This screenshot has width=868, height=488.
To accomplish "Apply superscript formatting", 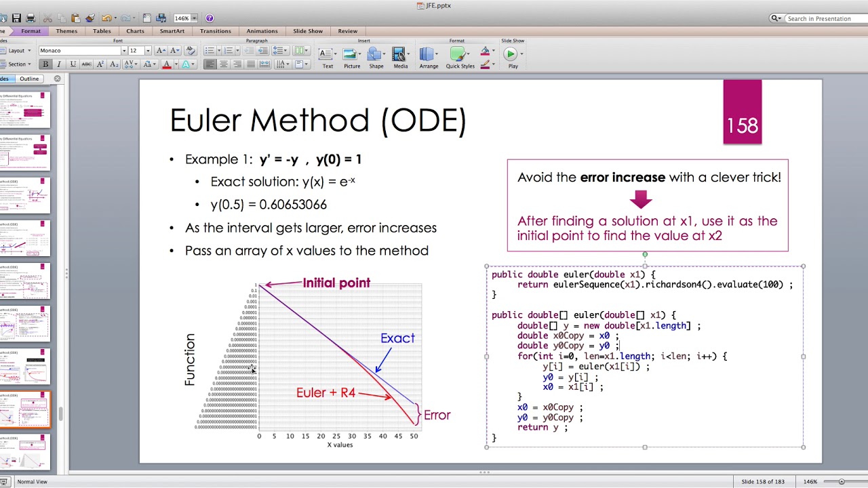I will click(100, 64).
